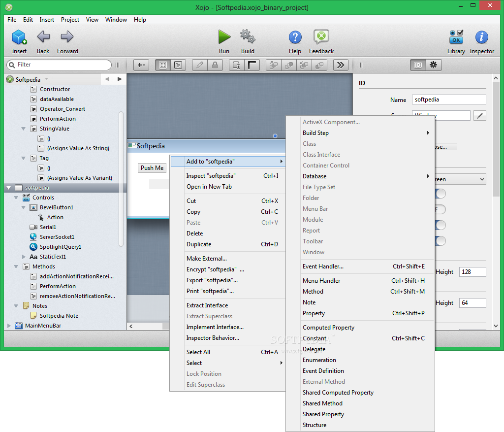
Task: Click the Name field containing softpedia
Action: [x=449, y=100]
